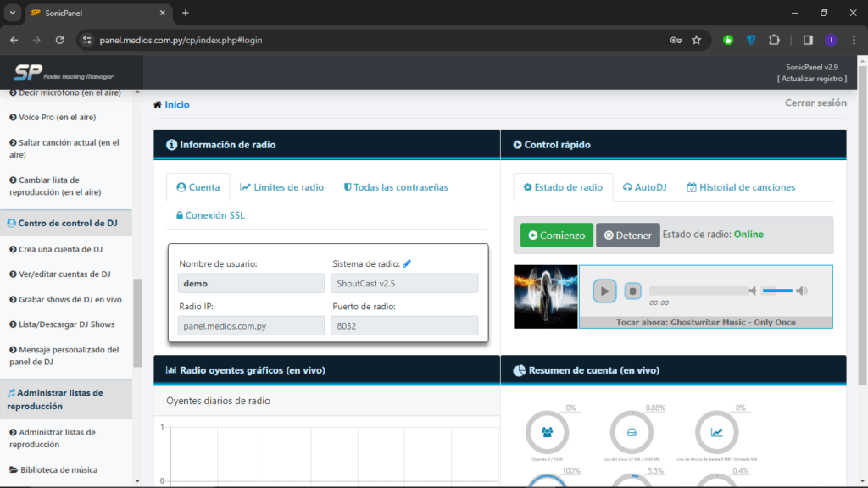Open Cambiar lista de reproducción (en el aire)
The width and height of the screenshot is (868, 488).
point(55,186)
